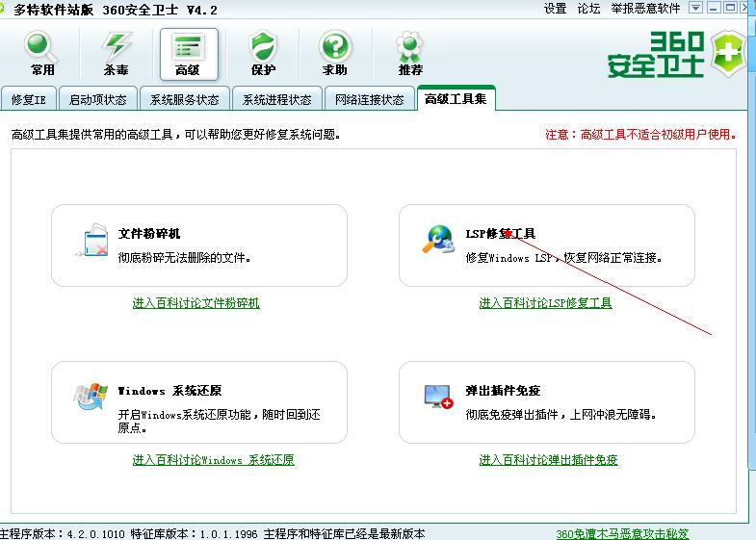Select the 高级工具集 tab

pos(456,98)
